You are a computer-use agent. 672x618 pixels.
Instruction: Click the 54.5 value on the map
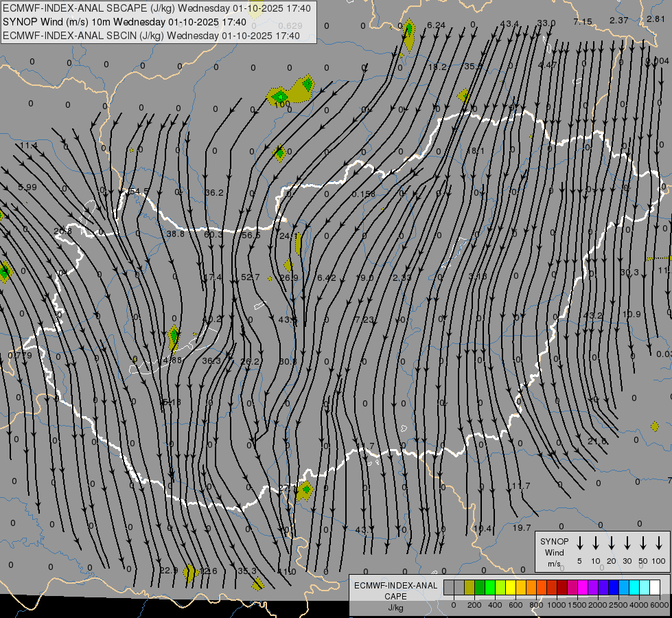point(139,192)
